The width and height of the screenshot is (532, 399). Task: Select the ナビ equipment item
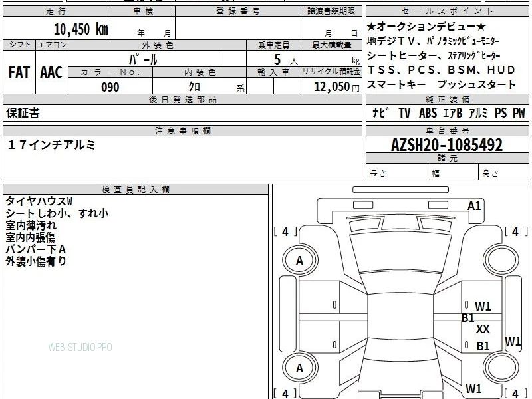pyautogui.click(x=380, y=113)
